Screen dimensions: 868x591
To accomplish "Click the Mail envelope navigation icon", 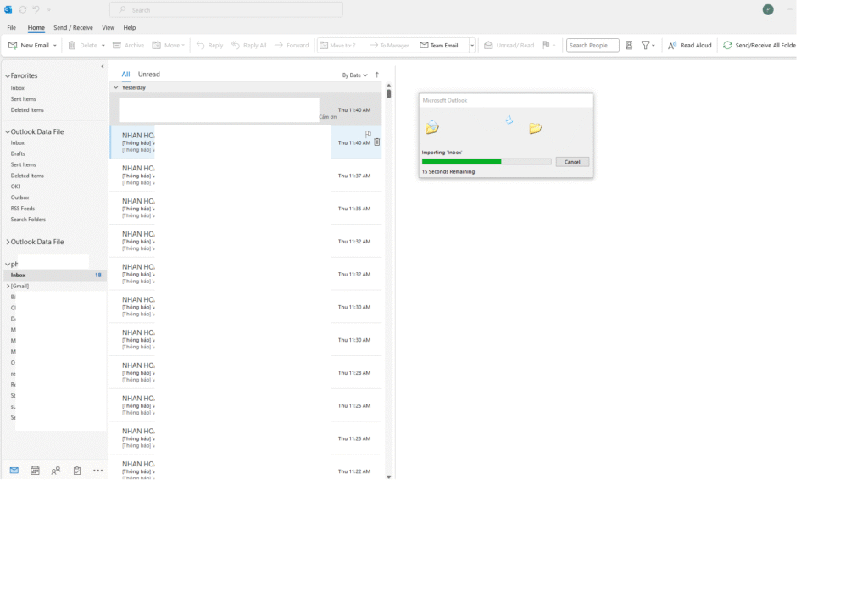I will pos(14,471).
